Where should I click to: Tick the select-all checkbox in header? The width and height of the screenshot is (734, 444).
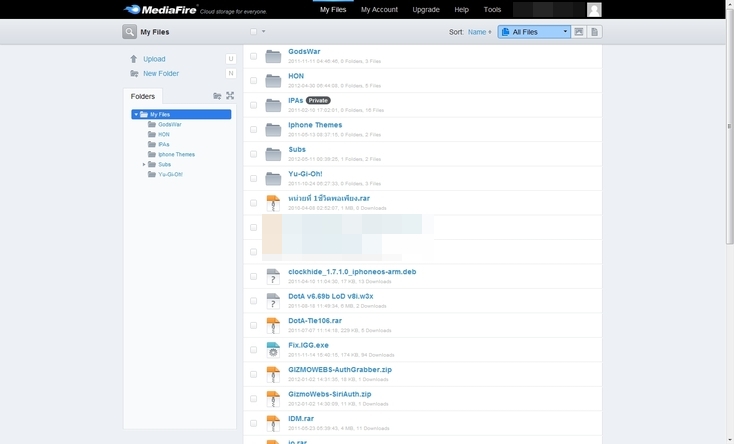tap(253, 31)
